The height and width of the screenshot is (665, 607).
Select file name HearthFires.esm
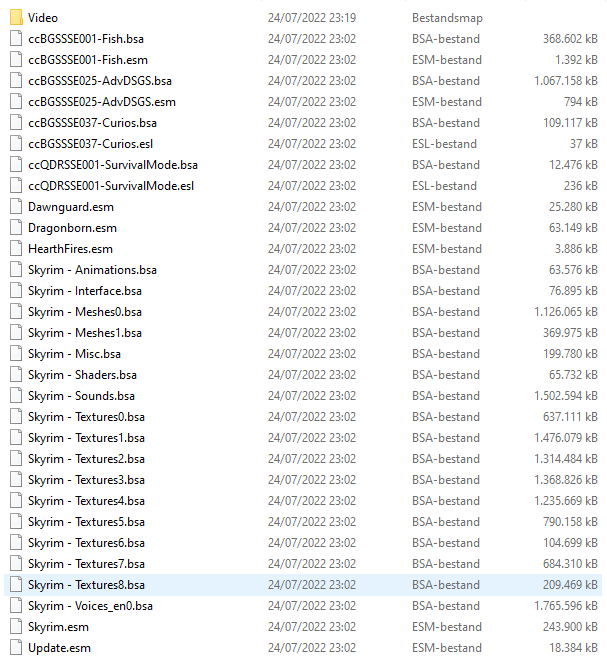(x=70, y=249)
